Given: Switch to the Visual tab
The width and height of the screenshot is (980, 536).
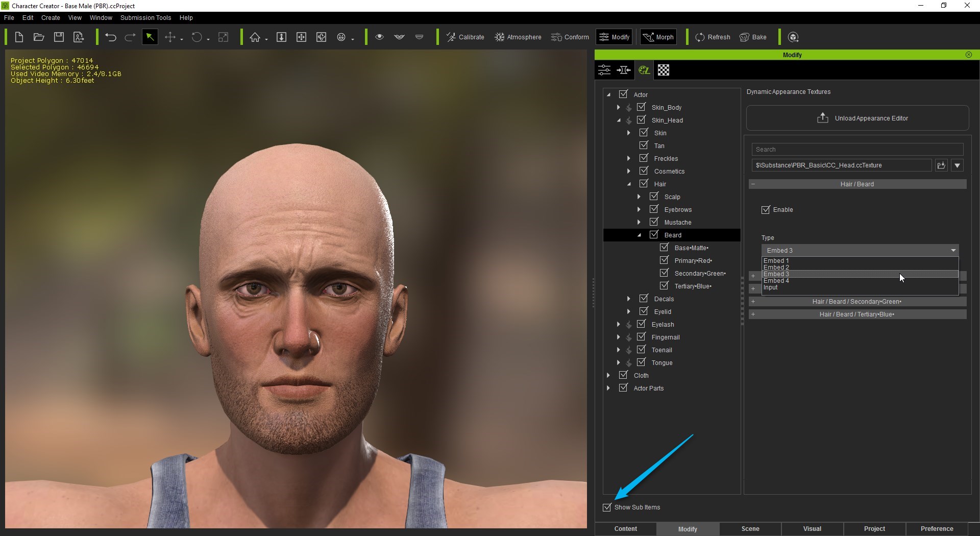Looking at the screenshot, I should tap(813, 529).
